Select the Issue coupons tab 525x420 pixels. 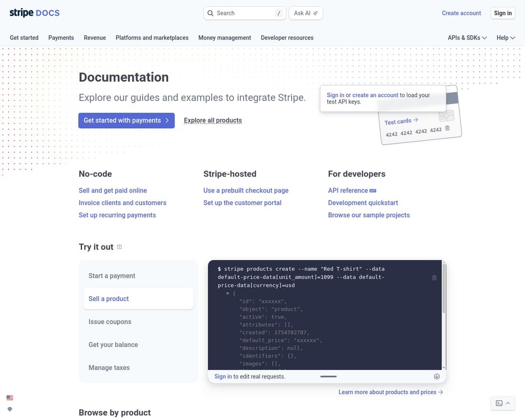138,321
